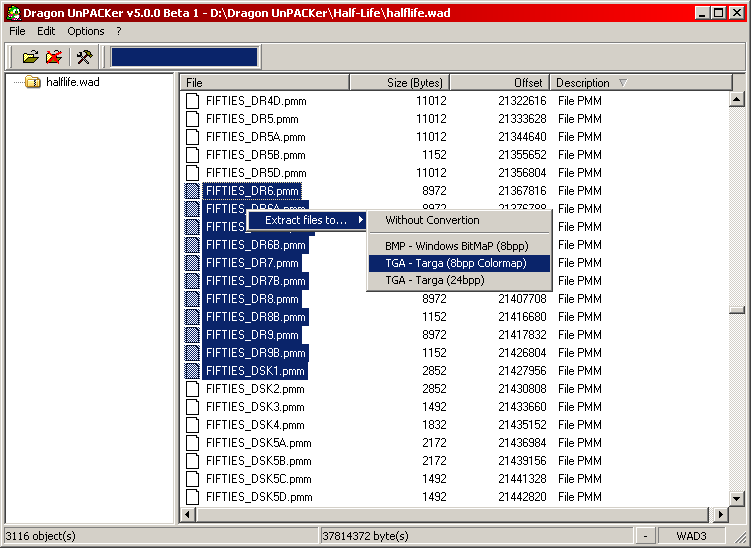Click file icon beside FIFTIES_DR5A.pmm
Image resolution: width=751 pixels, height=548 pixels.
[192, 137]
